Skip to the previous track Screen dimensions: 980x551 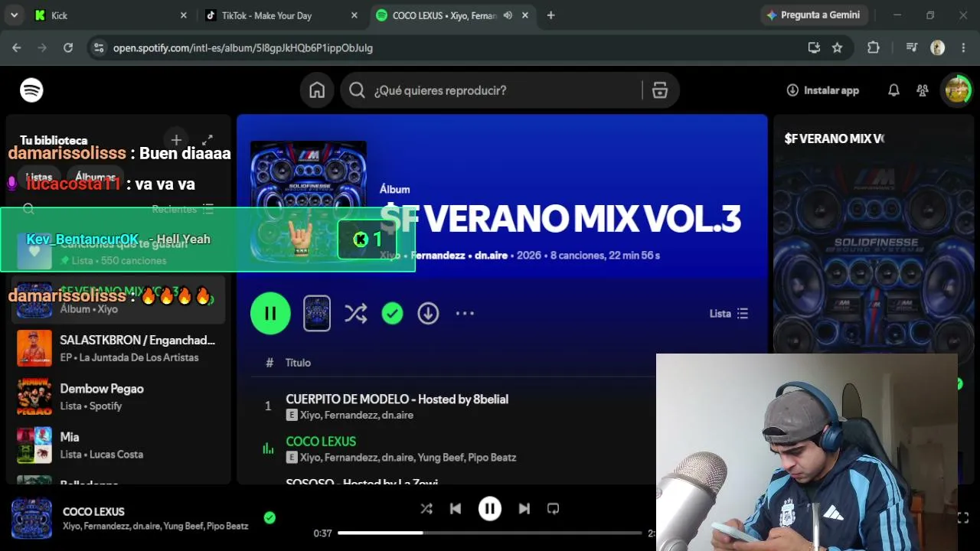click(456, 509)
